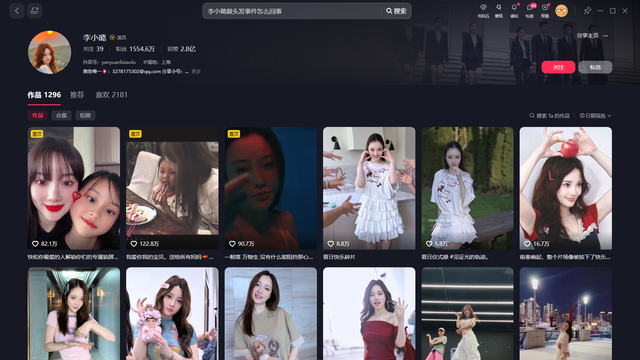The width and height of the screenshot is (640, 360).
Task: Select the 合集 filter chip
Action: 61,116
